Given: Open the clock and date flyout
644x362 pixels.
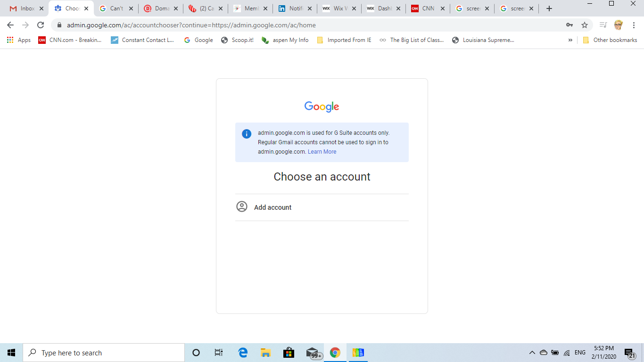Looking at the screenshot, I should click(x=604, y=353).
